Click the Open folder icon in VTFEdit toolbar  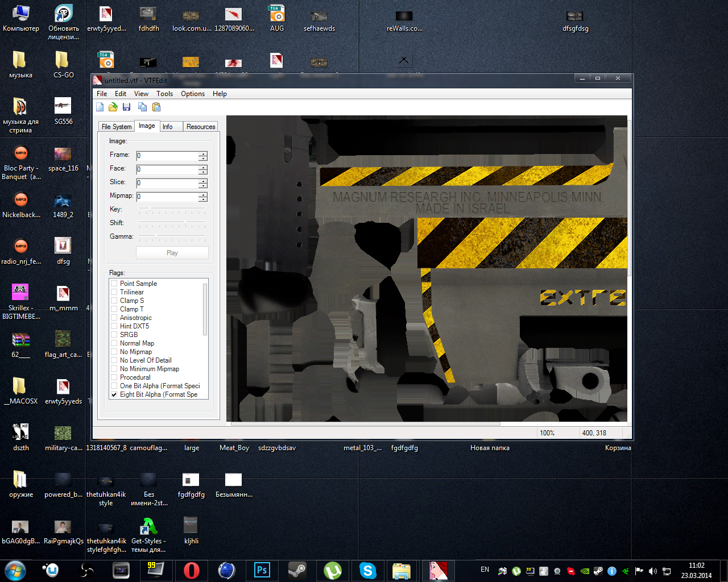click(113, 107)
